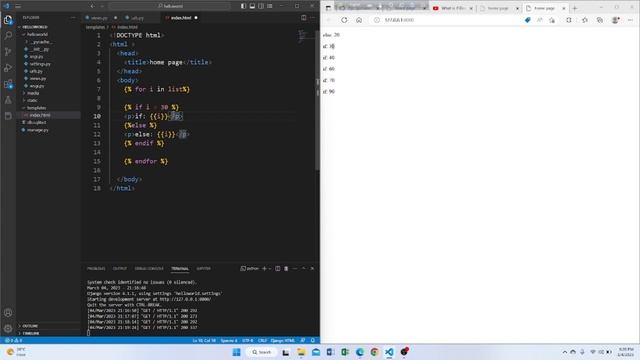Switch to the Output panel tab
Viewport: 640px width, 360px height.
pos(120,269)
